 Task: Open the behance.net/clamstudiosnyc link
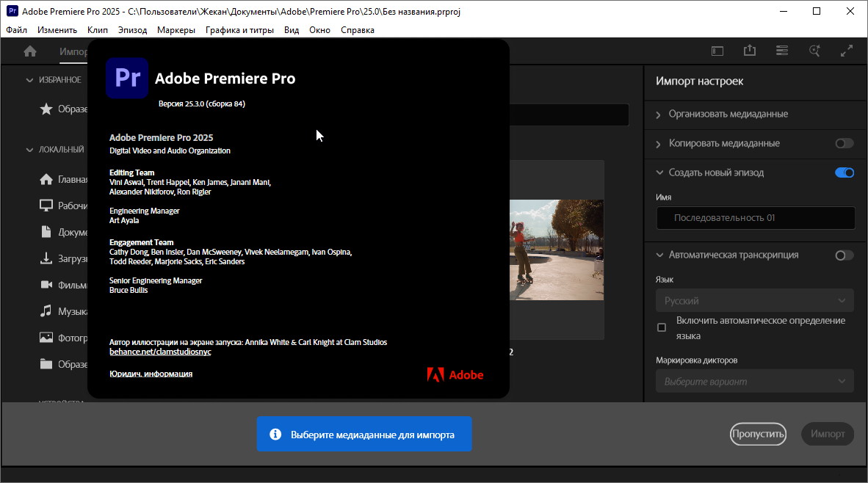point(161,352)
